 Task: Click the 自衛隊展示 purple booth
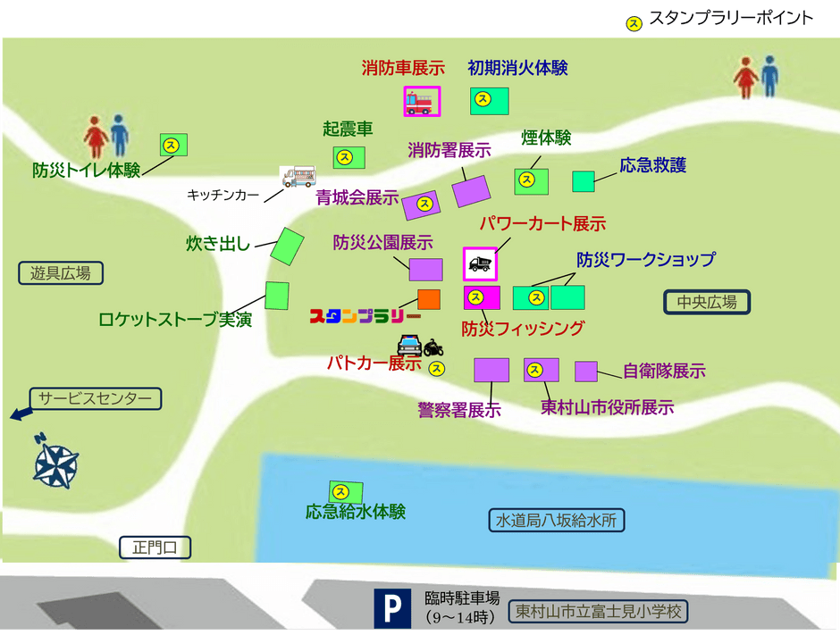pos(586,372)
